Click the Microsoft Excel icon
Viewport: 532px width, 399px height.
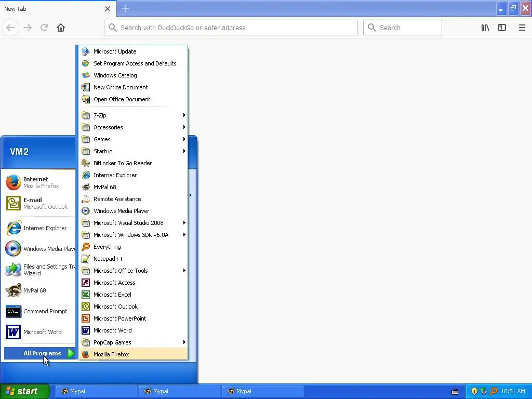(86, 295)
